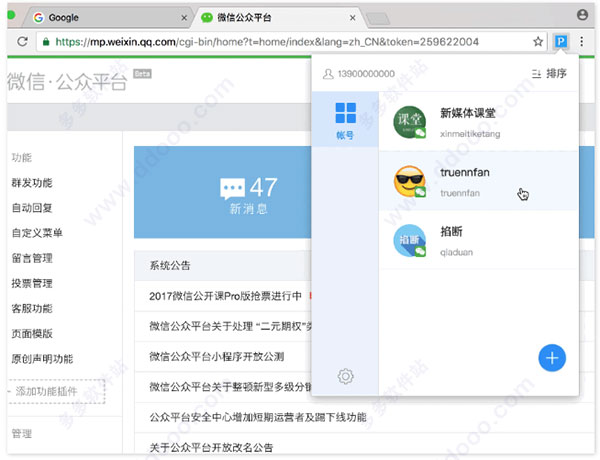600x460 pixels.
Task: Click the Google favicon on first tab
Action: pyautogui.click(x=38, y=18)
